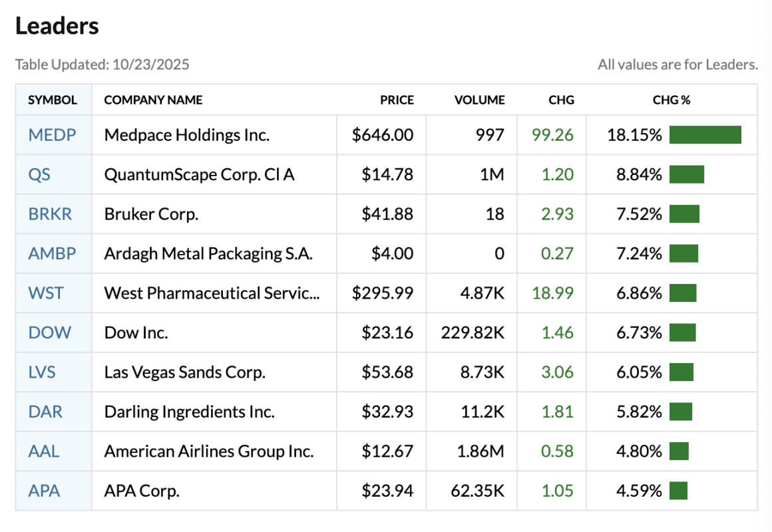Select the DAR stock symbol
The width and height of the screenshot is (772, 532).
pyautogui.click(x=45, y=412)
